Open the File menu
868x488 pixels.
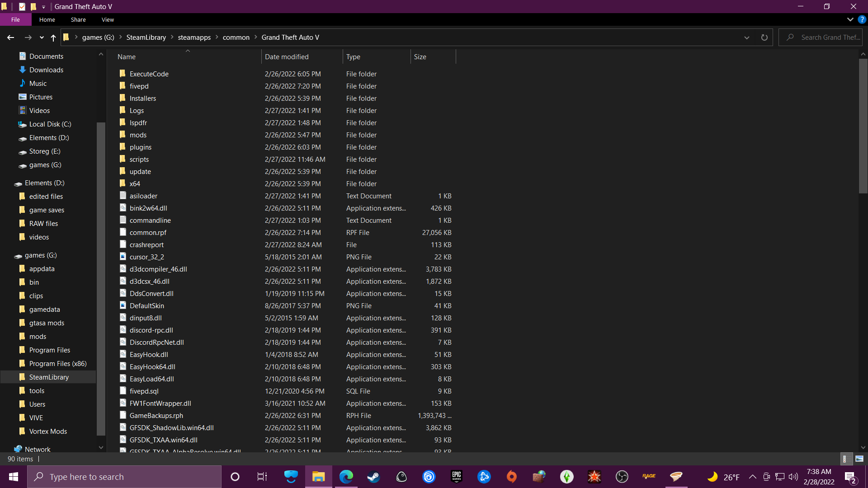coord(15,19)
